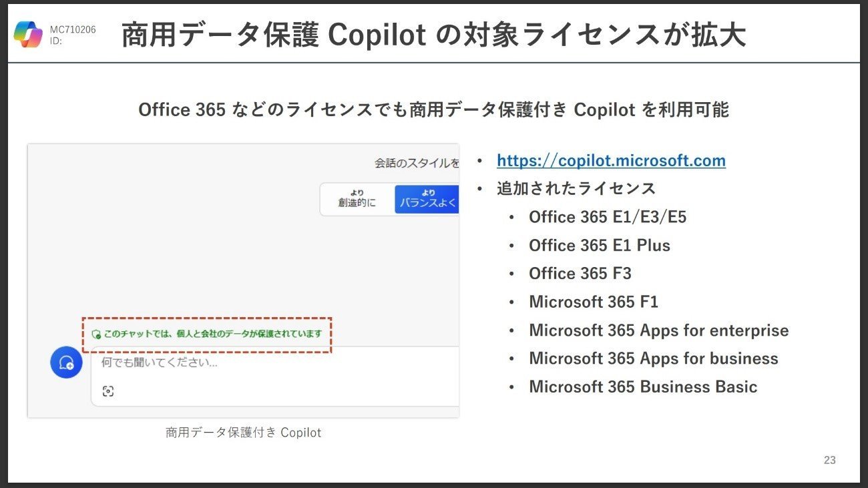Click Microsoft 365 Business Basic item
Screen dimensions: 868x488
[x=643, y=387]
